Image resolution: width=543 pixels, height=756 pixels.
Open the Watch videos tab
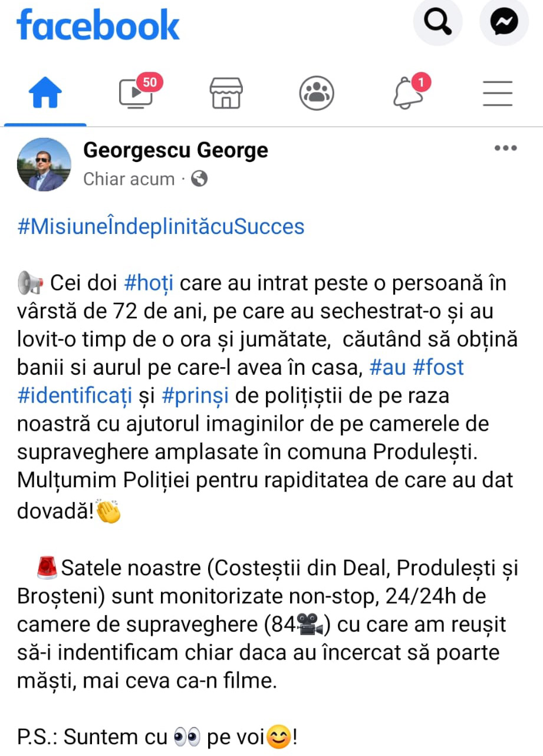coord(136,93)
